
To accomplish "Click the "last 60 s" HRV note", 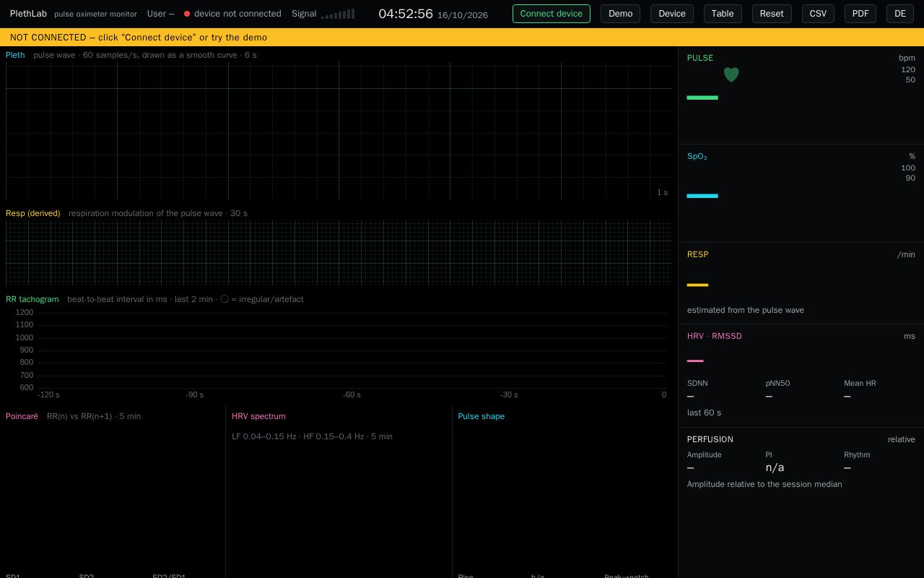I will pos(704,413).
